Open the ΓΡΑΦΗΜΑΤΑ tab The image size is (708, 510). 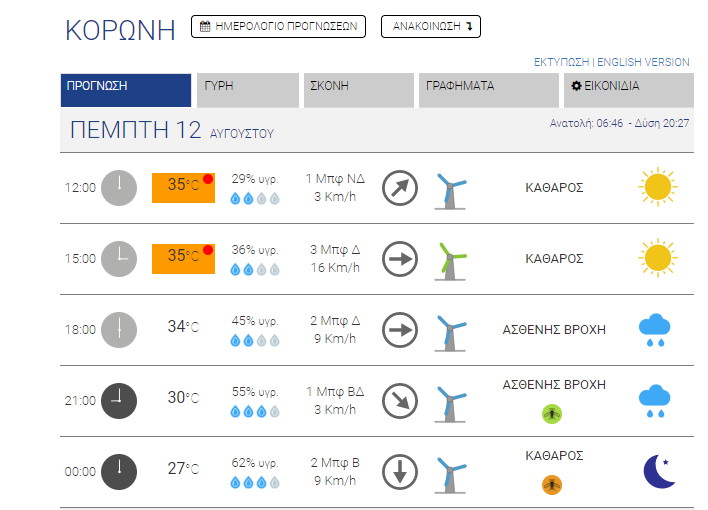489,90
